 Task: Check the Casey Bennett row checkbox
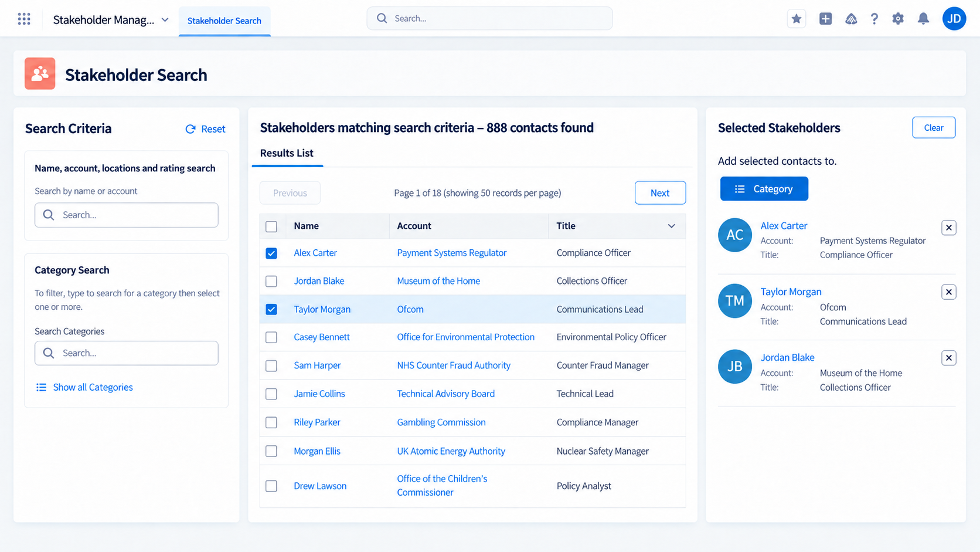tap(271, 337)
